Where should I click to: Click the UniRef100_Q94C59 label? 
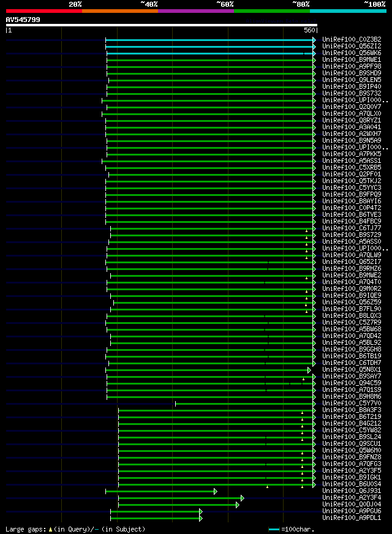(352, 383)
